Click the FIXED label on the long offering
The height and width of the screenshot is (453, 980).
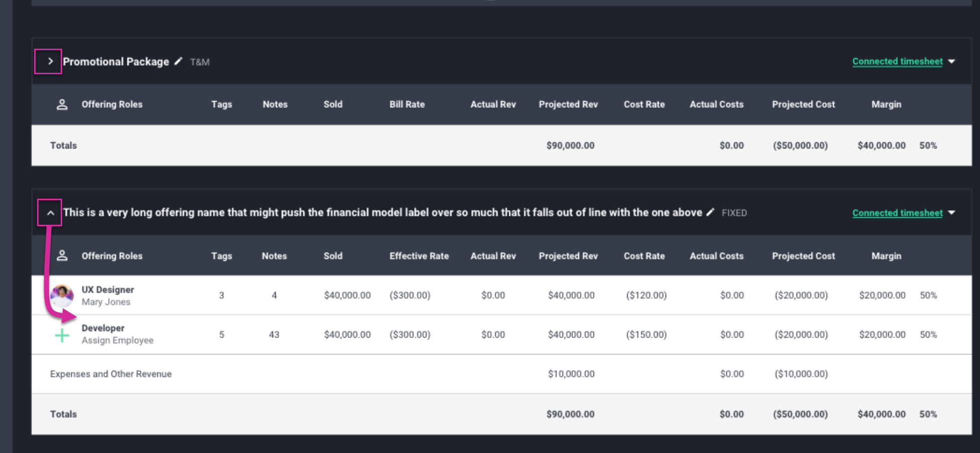[x=734, y=213]
